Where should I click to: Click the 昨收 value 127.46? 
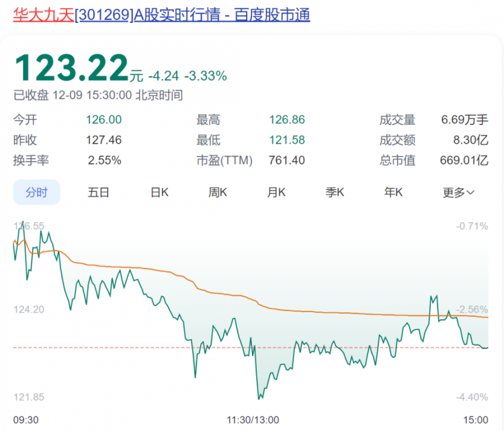tap(103, 140)
